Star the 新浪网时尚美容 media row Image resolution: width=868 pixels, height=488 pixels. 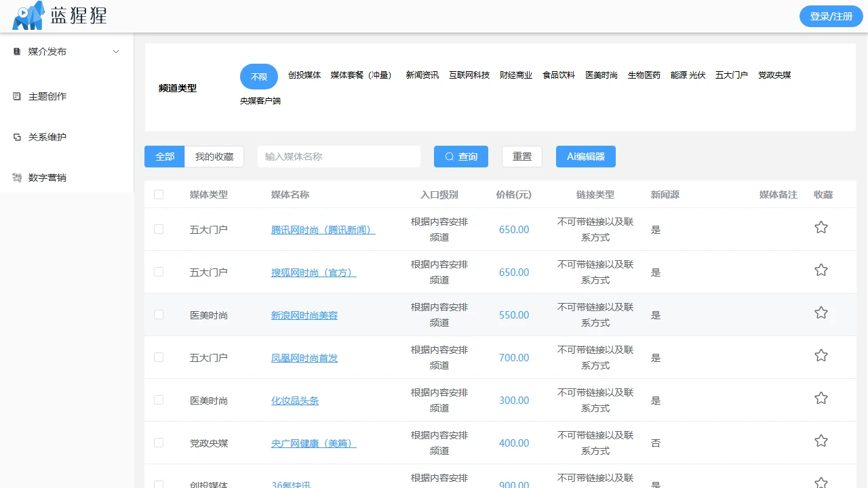tap(821, 313)
